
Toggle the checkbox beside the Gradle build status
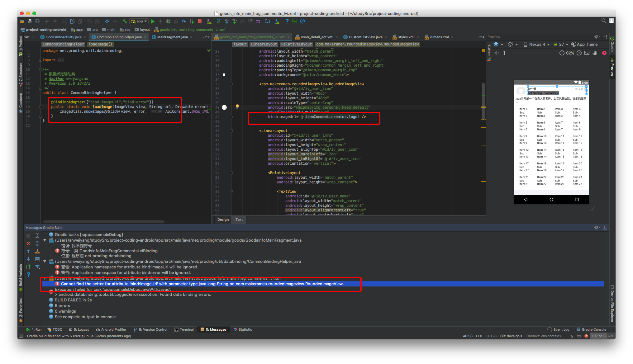[x=21, y=336]
